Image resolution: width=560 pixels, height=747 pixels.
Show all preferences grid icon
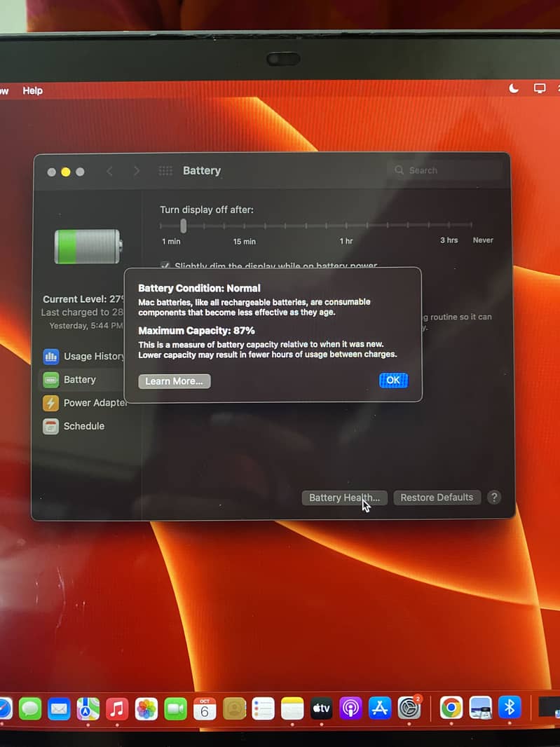pos(165,170)
